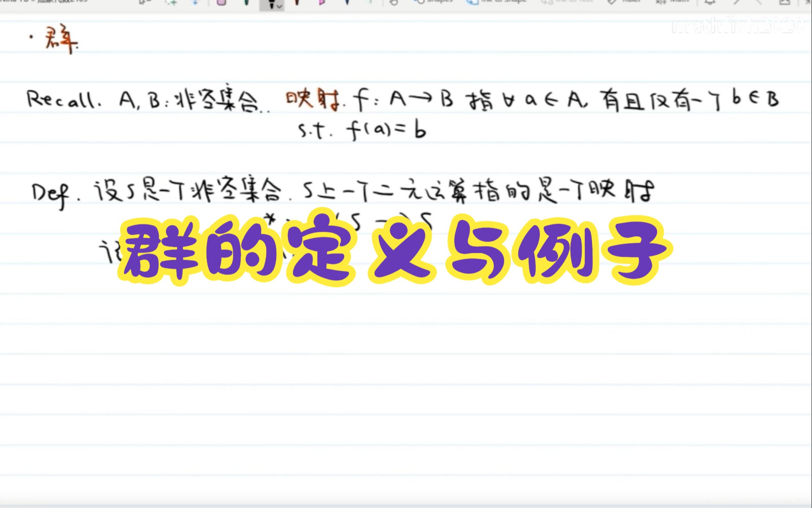This screenshot has height=508, width=812.
Task: Click the handwritten word 'Recall.'
Action: 64,100
